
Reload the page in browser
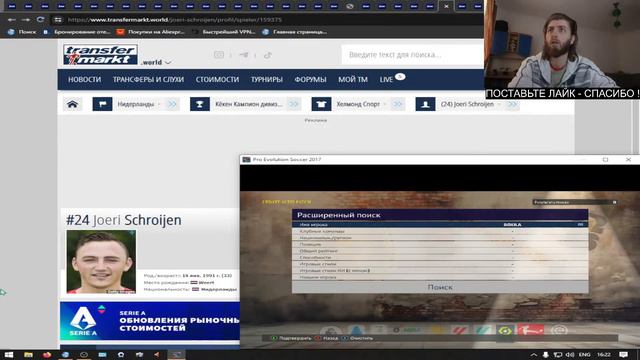[x=40, y=19]
